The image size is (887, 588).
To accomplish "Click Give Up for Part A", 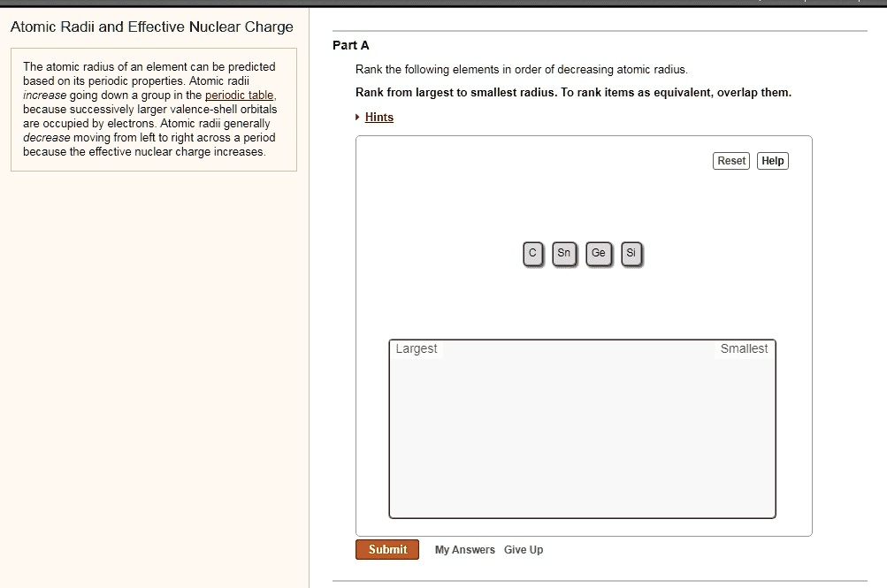I will coord(524,549).
